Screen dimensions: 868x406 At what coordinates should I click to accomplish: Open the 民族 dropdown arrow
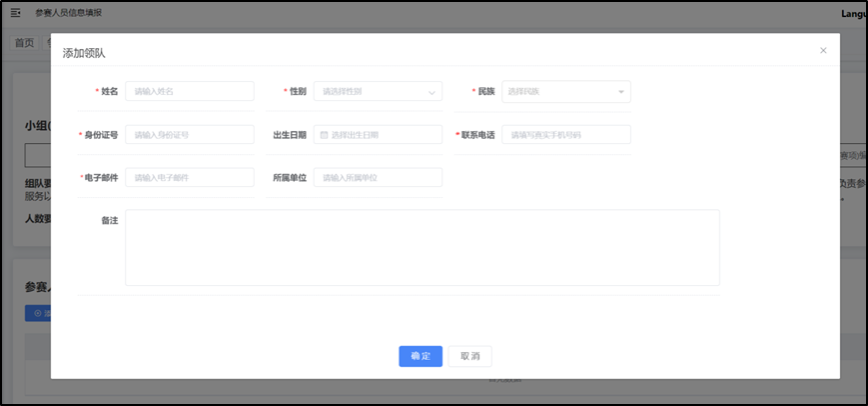[x=620, y=92]
